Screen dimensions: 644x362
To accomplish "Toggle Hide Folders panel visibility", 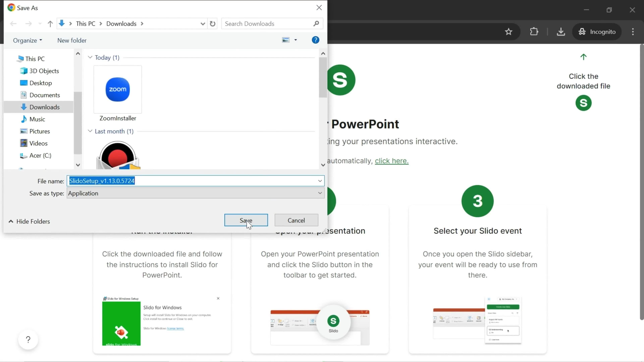I will point(29,221).
